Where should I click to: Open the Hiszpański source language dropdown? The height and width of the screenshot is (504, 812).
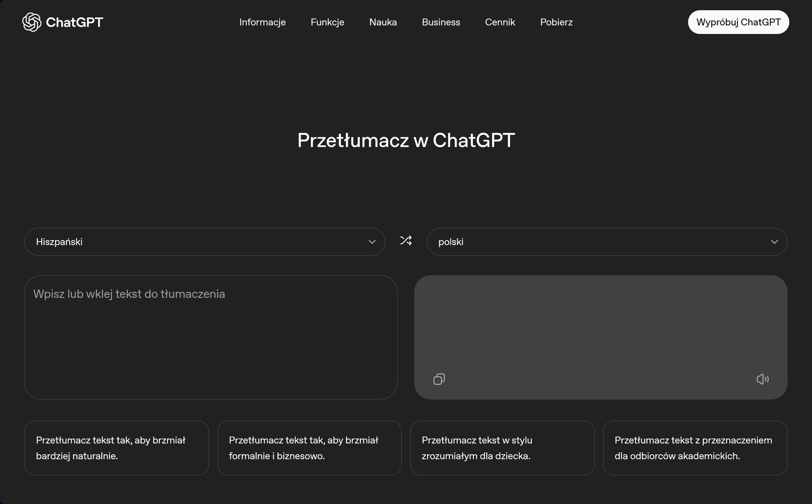point(205,242)
